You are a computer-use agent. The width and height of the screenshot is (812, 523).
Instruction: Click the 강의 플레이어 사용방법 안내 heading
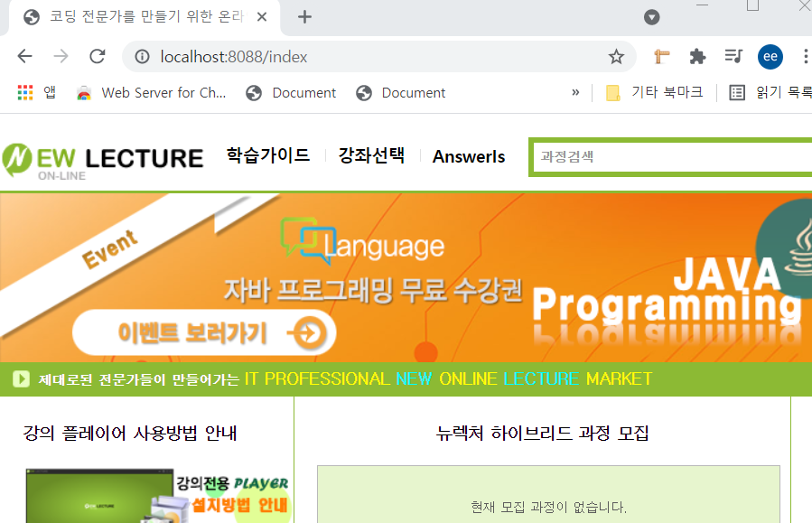point(130,433)
